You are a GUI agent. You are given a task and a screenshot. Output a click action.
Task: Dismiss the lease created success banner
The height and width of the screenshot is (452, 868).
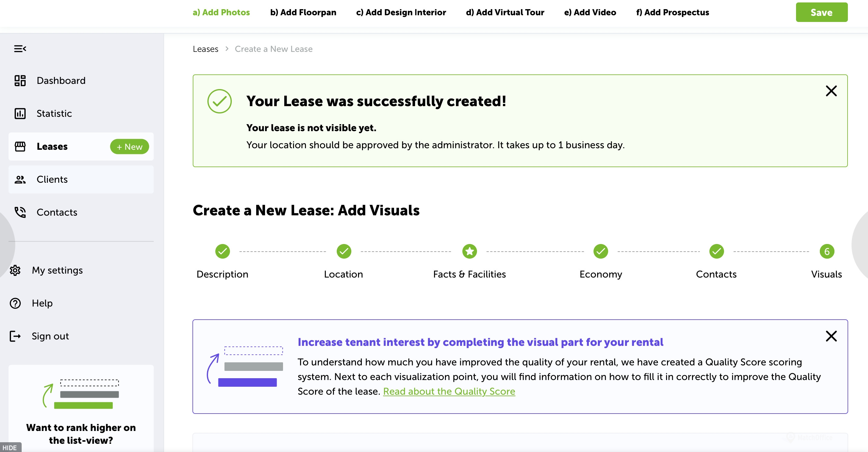tap(831, 91)
